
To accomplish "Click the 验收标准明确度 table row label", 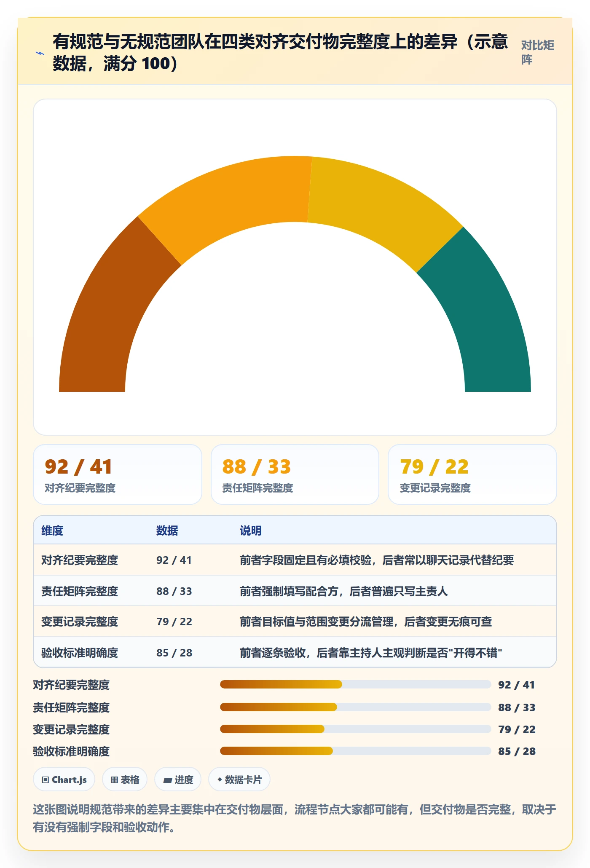I will (80, 653).
